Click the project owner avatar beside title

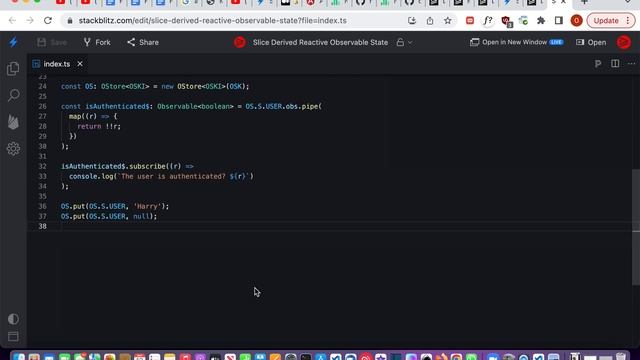(x=240, y=42)
